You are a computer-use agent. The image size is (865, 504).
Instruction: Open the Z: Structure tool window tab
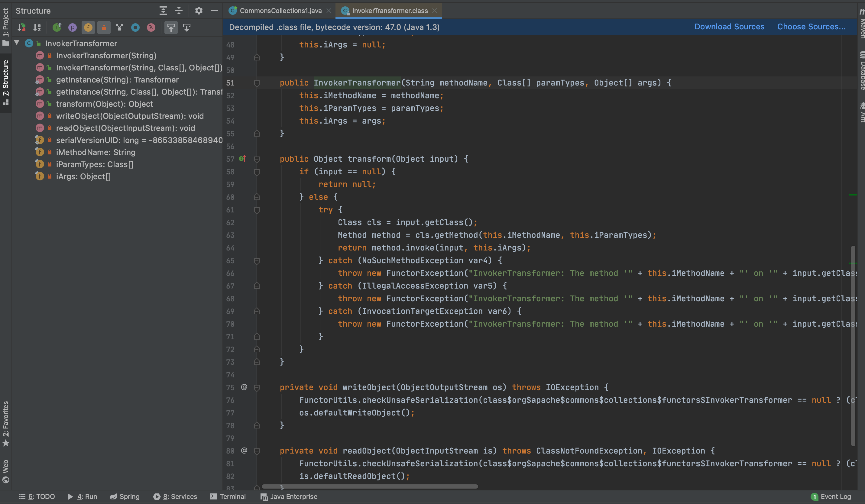tap(6, 82)
